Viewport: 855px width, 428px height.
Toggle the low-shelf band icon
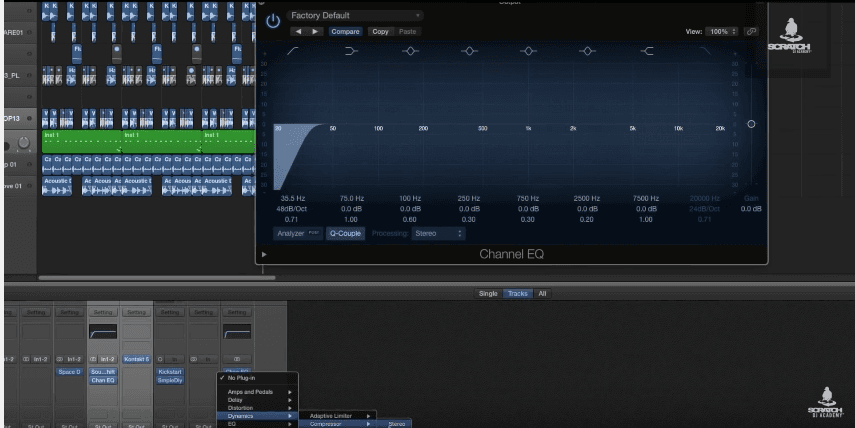pyautogui.click(x=351, y=51)
